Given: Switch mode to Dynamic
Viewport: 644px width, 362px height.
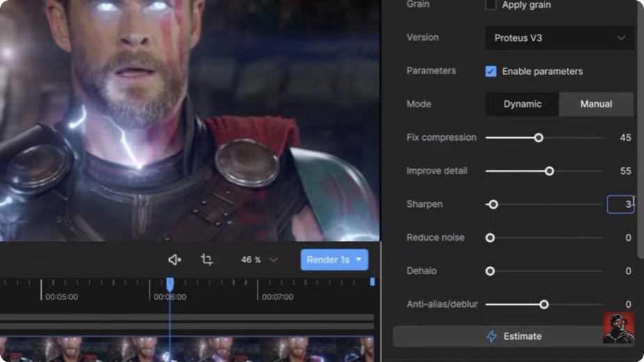Looking at the screenshot, I should coord(522,104).
